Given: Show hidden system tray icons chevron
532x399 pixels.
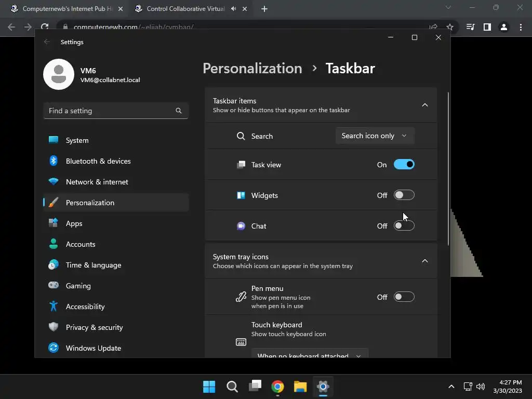Looking at the screenshot, I should [x=451, y=387].
